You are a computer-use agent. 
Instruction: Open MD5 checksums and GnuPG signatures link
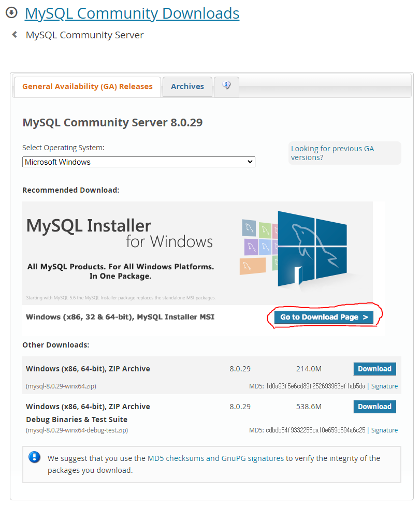215,458
